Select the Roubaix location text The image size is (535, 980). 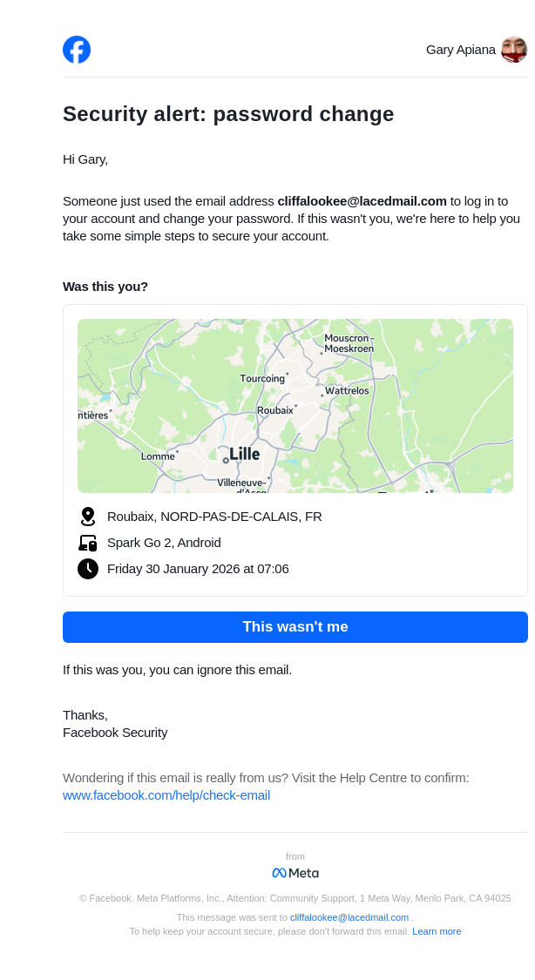[x=214, y=517]
